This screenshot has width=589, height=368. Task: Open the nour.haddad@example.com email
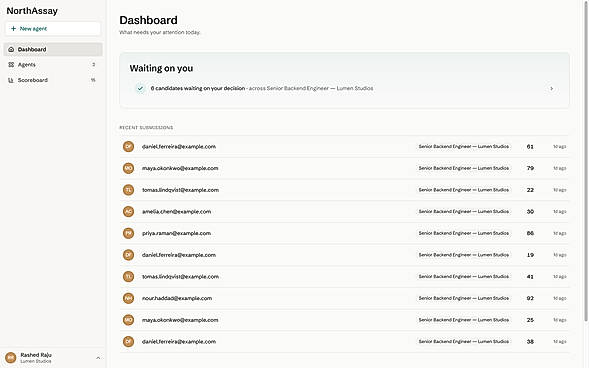[x=177, y=298]
